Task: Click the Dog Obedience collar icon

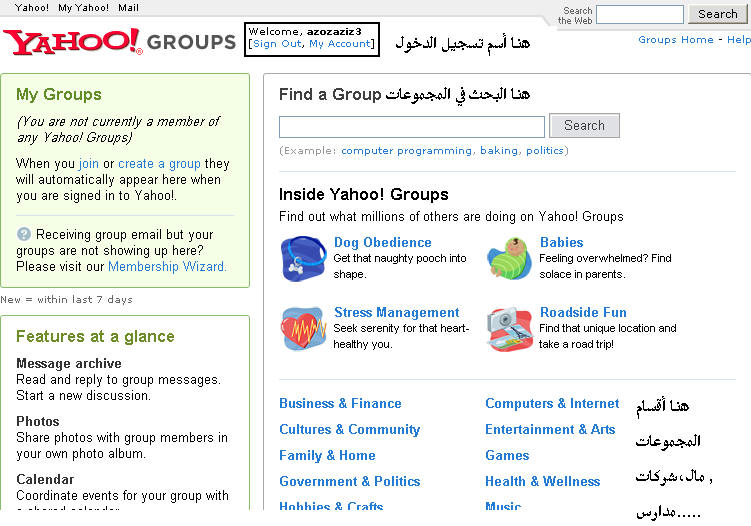Action: [x=301, y=258]
